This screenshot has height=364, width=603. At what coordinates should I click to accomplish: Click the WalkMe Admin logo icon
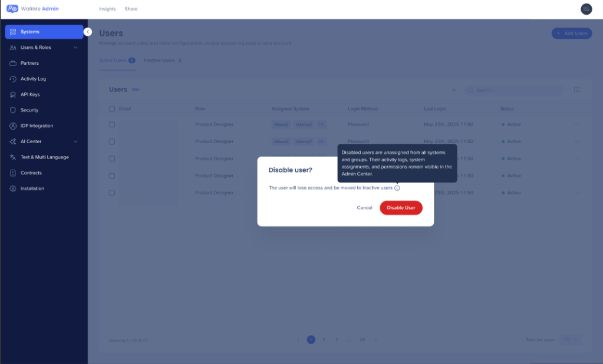[x=12, y=9]
